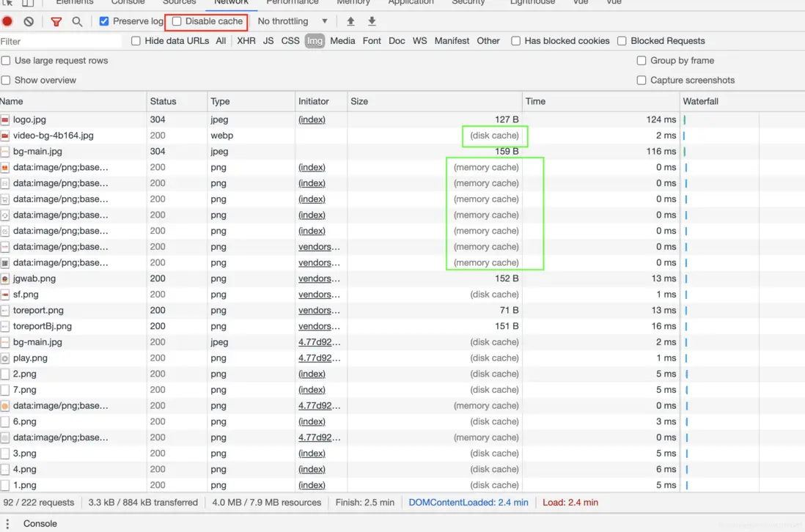Screen dimensions: 805x532
Task: Switch to the Console drawer tab
Action: [40, 523]
